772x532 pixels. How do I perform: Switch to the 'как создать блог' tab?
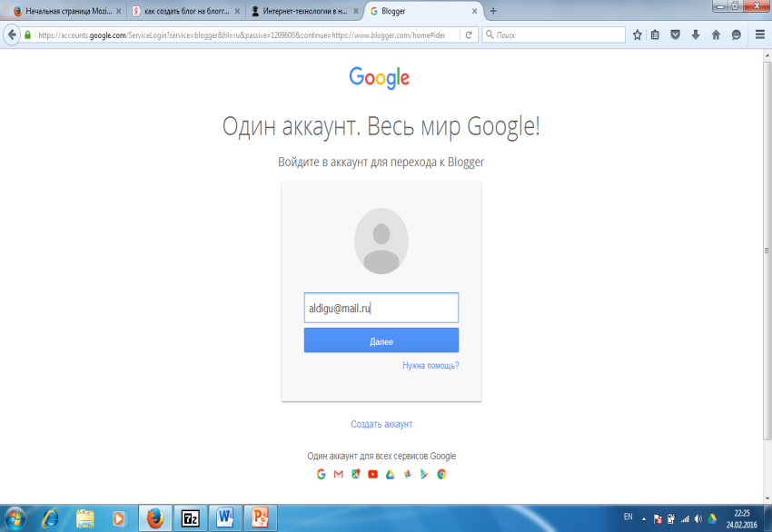click(186, 11)
